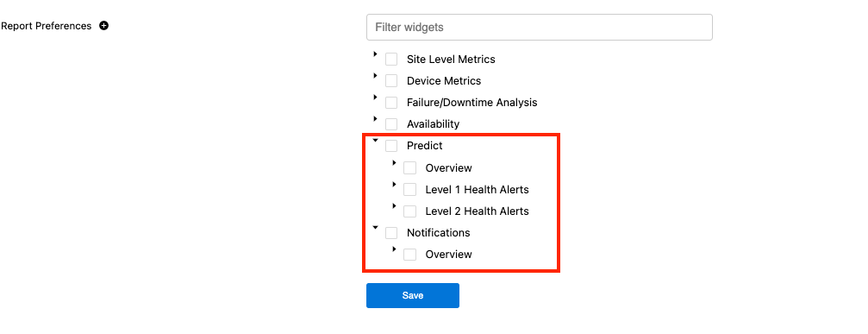Screen dimensions: 868x334
Task: Enable the Predict checkbox
Action: pyautogui.click(x=391, y=146)
